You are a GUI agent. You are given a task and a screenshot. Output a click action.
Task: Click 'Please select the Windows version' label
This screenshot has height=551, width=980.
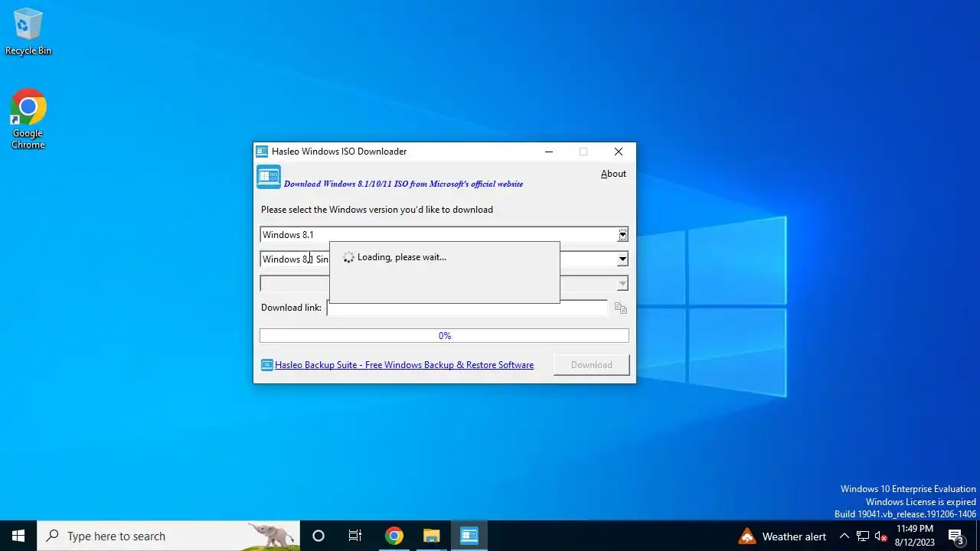(377, 210)
